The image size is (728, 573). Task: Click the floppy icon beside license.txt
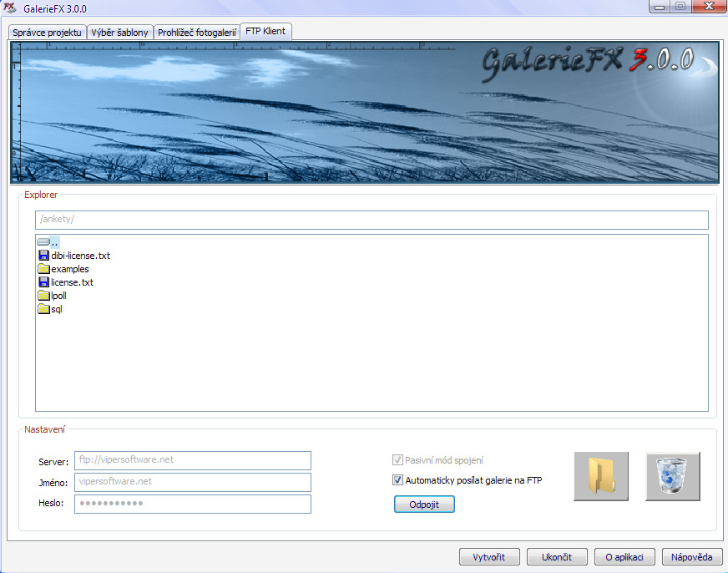pyautogui.click(x=43, y=281)
